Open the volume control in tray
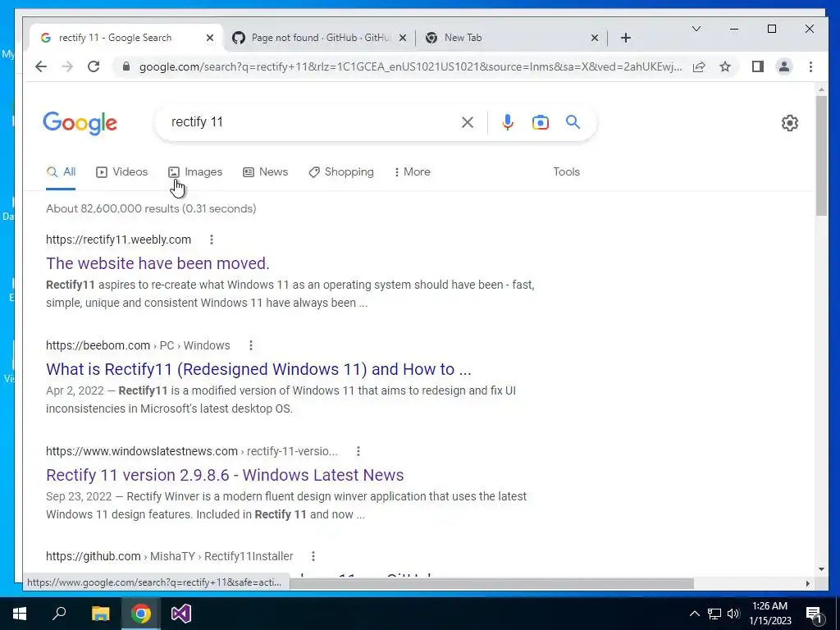Image resolution: width=840 pixels, height=630 pixels. tap(733, 614)
